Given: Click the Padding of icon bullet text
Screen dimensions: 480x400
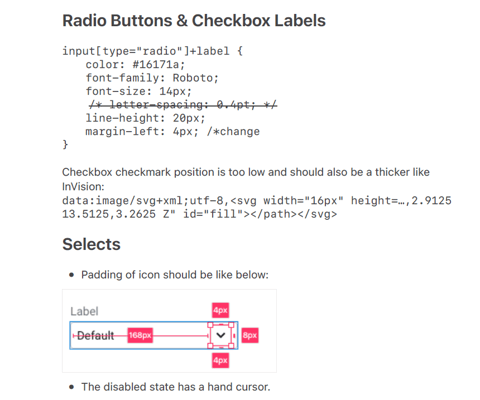Looking at the screenshot, I should pyautogui.click(x=175, y=275).
